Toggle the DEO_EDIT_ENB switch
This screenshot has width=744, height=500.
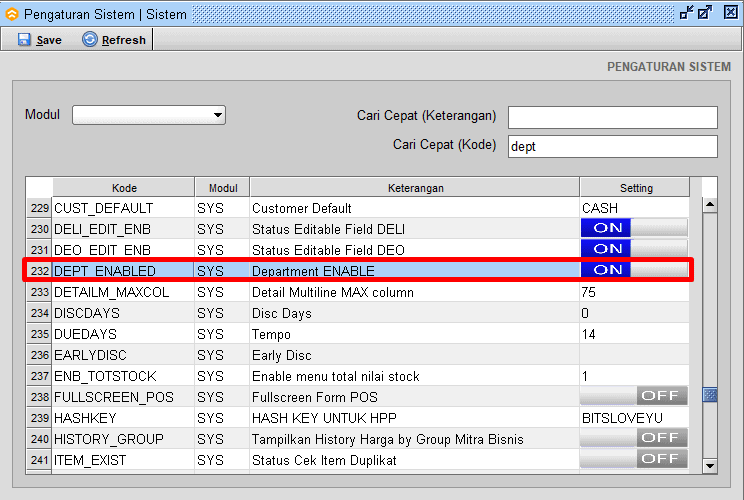pos(634,249)
